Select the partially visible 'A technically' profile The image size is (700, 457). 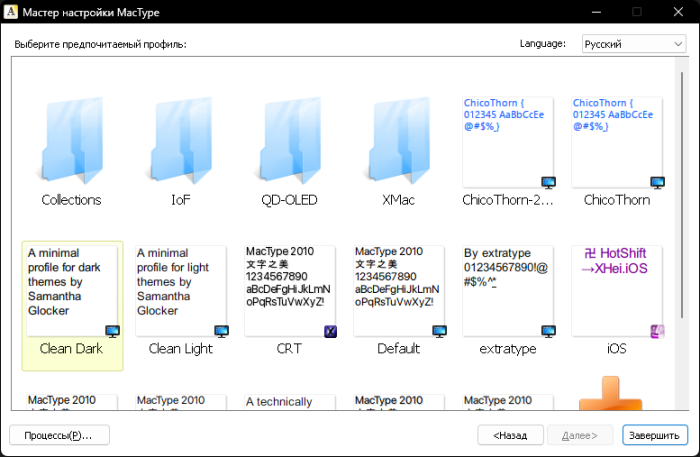[289, 402]
